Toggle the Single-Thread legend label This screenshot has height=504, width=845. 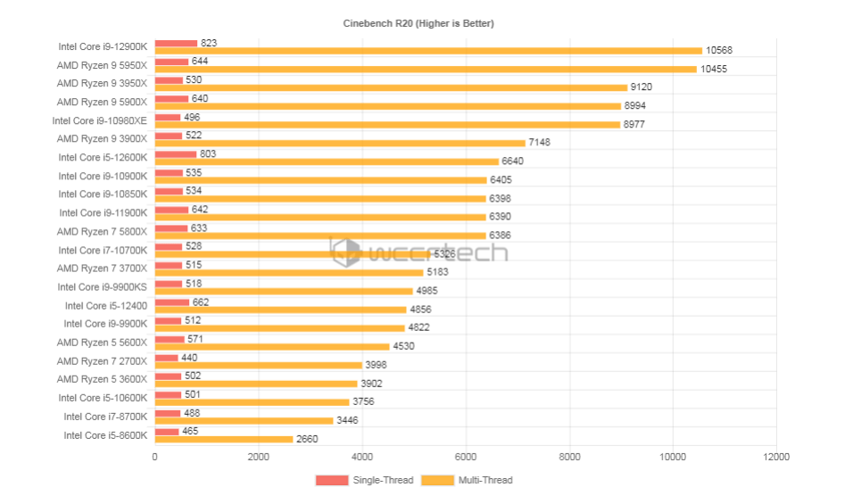tap(383, 480)
